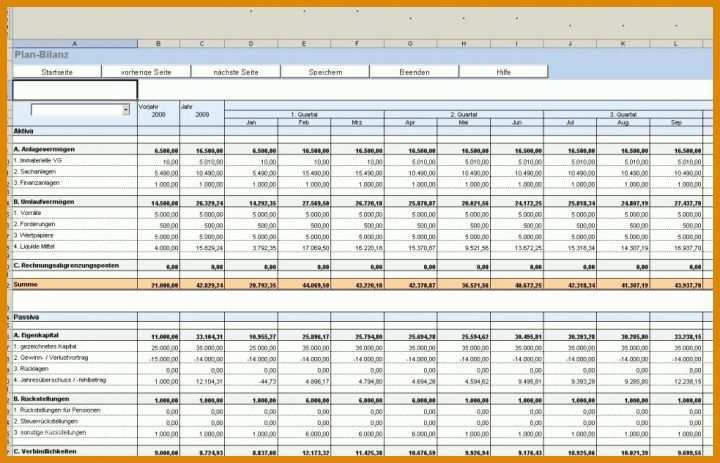Click the Feb month header
The image size is (720, 463).
coord(304,123)
